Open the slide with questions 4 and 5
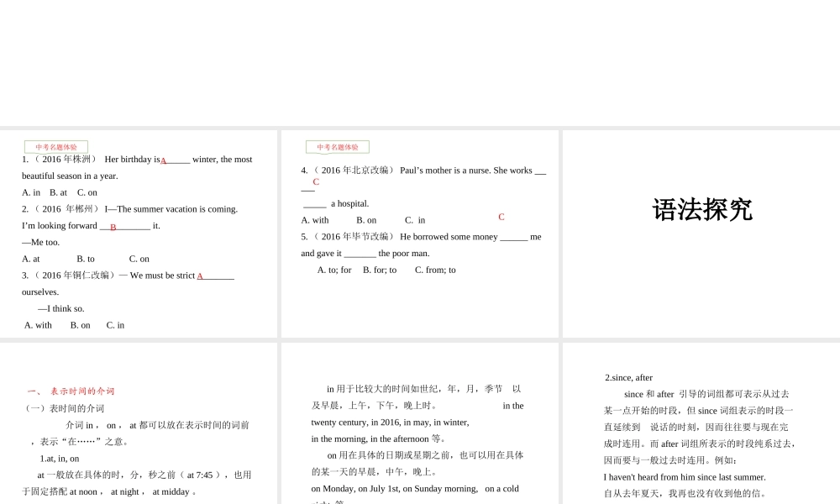 419,234
